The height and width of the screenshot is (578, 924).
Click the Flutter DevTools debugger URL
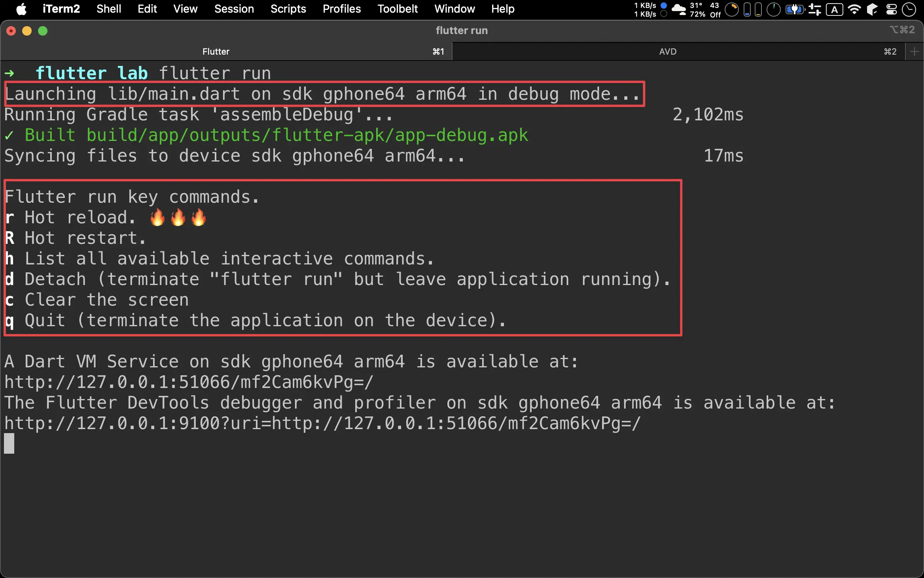tap(322, 424)
